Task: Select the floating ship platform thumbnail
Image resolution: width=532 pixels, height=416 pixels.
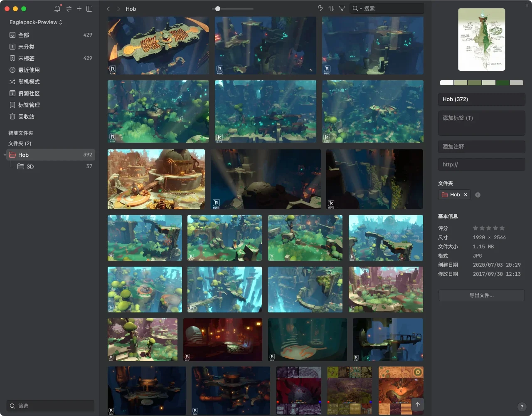Action: [158, 46]
